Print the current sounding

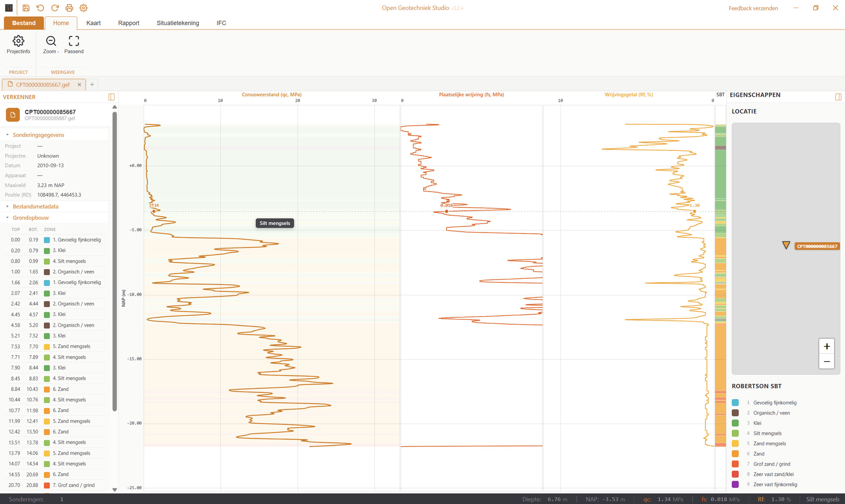pyautogui.click(x=69, y=8)
